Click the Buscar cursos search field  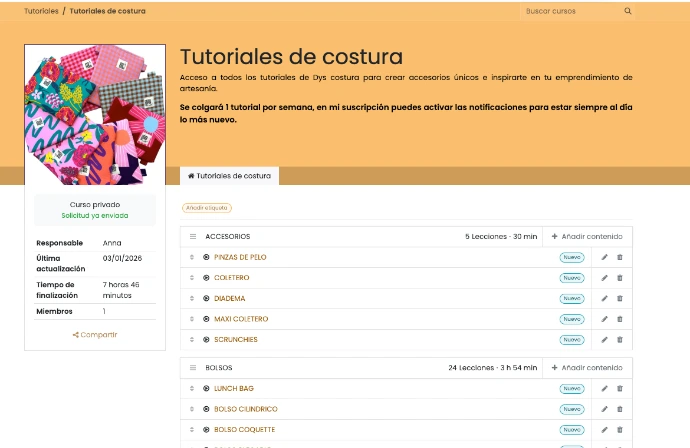(570, 11)
